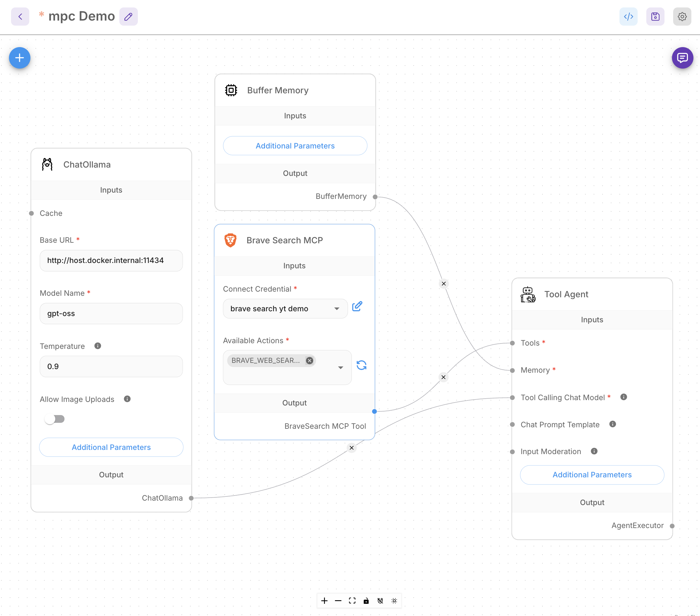Toggle the snapping magnet icon
The image size is (700, 616).
point(380,600)
